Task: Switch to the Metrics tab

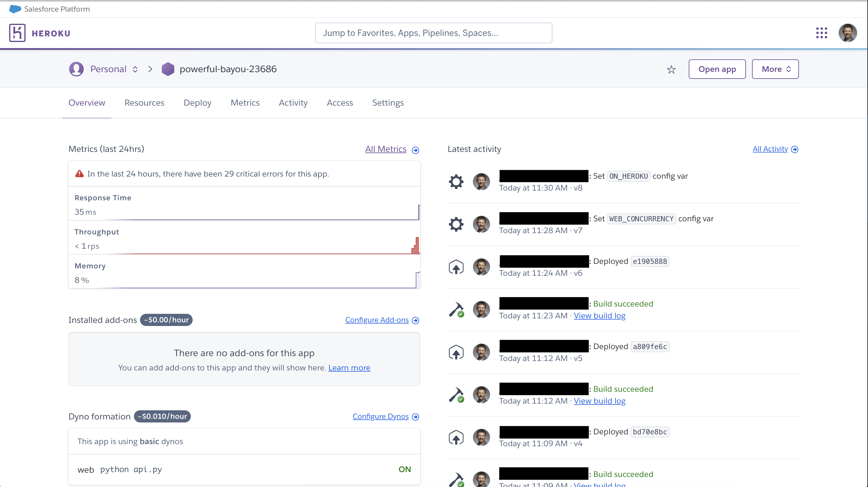Action: (245, 103)
